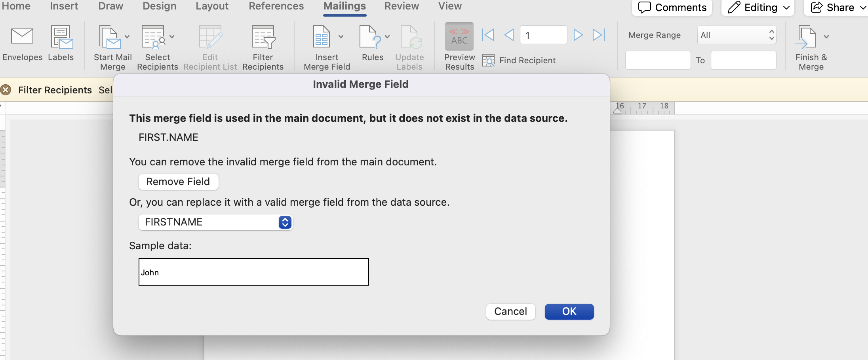
Task: Go to the next record
Action: coord(578,35)
